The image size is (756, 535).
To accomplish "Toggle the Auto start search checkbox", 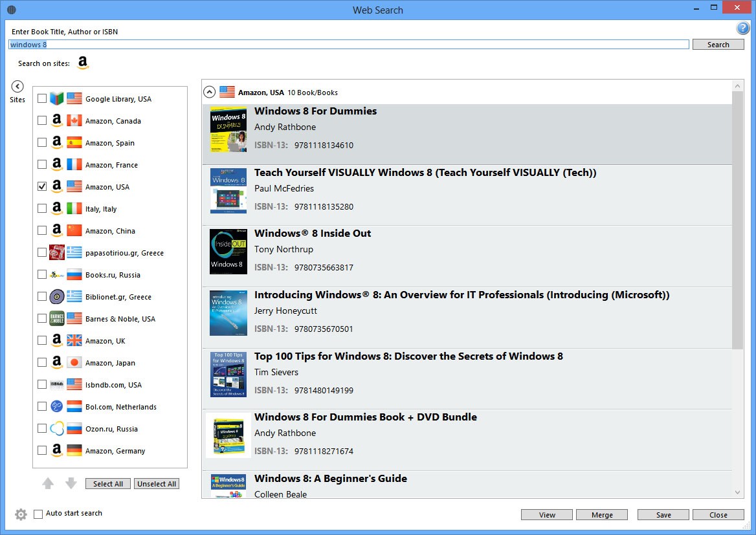I will coord(38,514).
